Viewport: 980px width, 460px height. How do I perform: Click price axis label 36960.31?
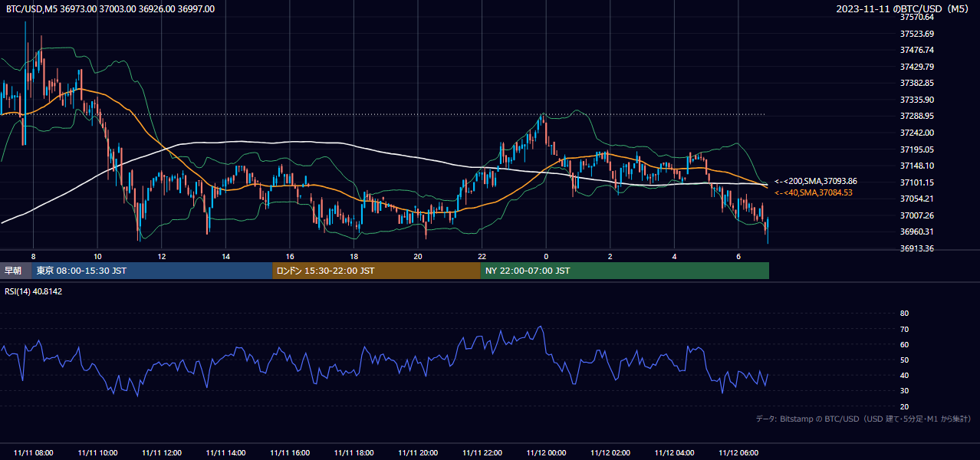click(x=916, y=232)
